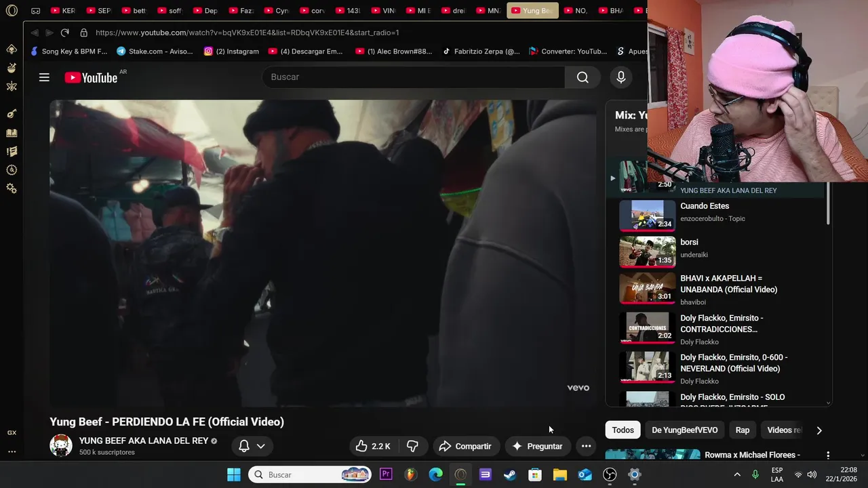
Task: Click the search magnifier button
Action: click(x=583, y=77)
